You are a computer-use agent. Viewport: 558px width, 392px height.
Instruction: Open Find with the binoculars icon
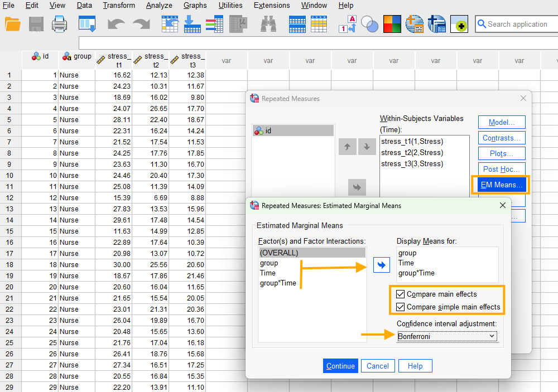268,24
